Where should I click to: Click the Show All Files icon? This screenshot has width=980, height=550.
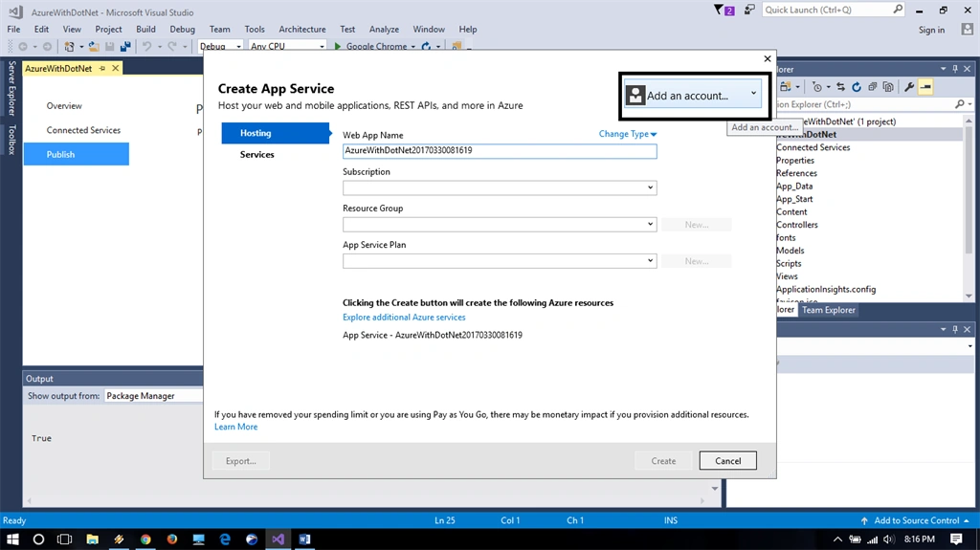click(888, 87)
